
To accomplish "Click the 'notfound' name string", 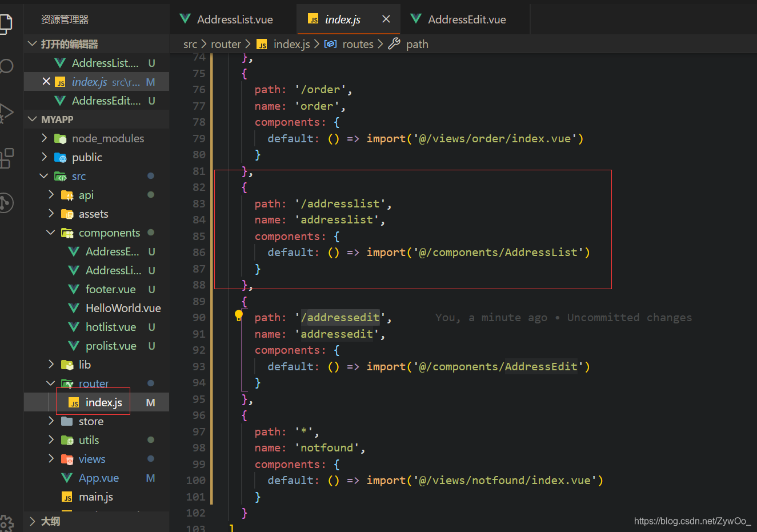I will point(327,447).
